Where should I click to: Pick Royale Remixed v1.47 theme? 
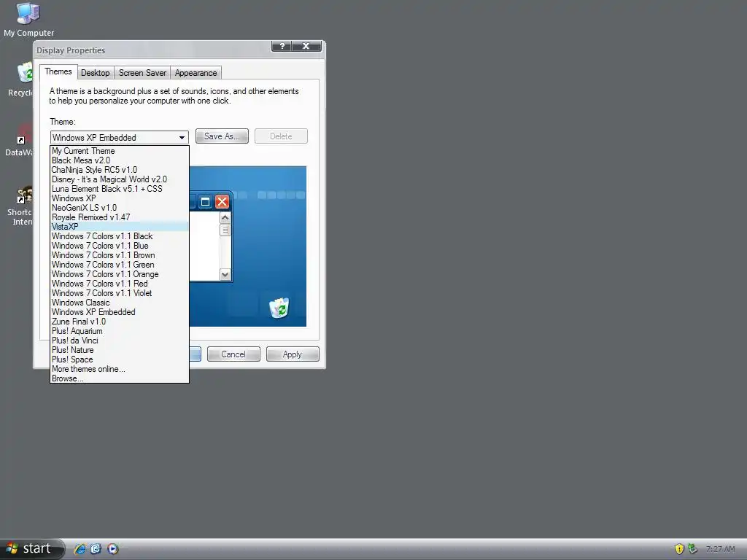tap(120, 217)
